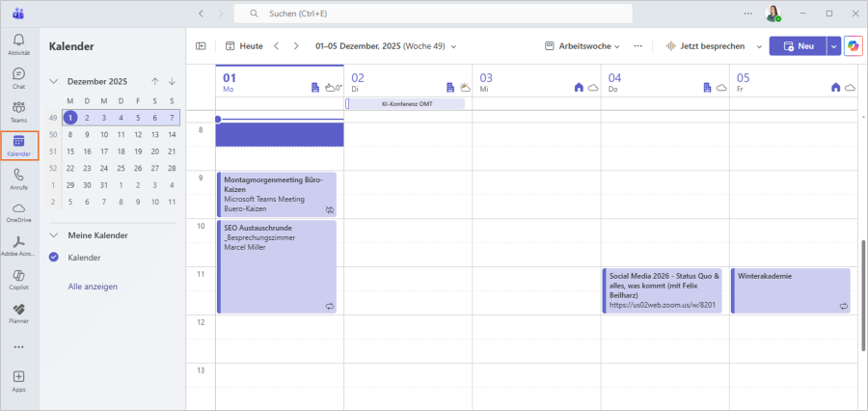This screenshot has height=411, width=868.
Task: Select day 24 in mini calendar
Action: (104, 168)
